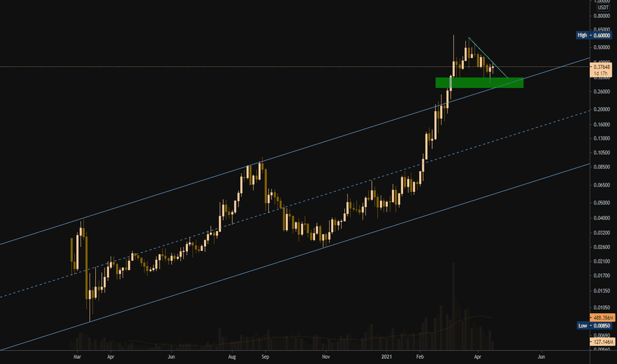Viewport: 617px width, 364px height.
Task: Click the Low 0.00850 price label
Action: [x=594, y=326]
